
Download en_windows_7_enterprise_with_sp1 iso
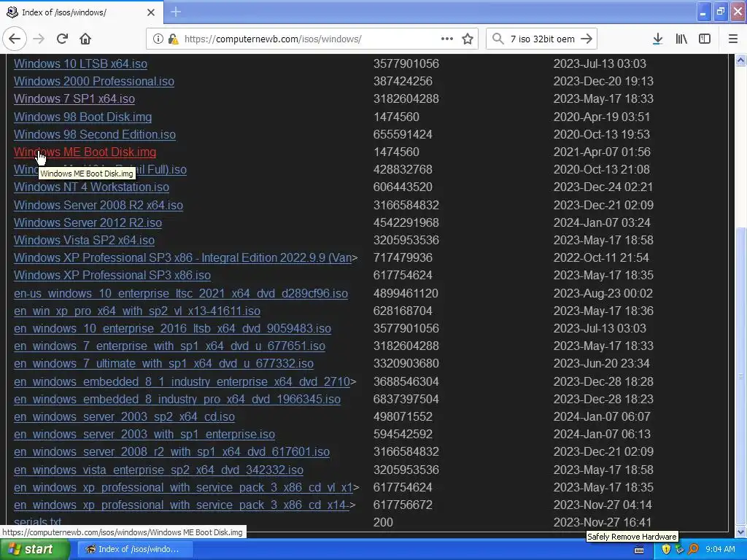pos(169,346)
